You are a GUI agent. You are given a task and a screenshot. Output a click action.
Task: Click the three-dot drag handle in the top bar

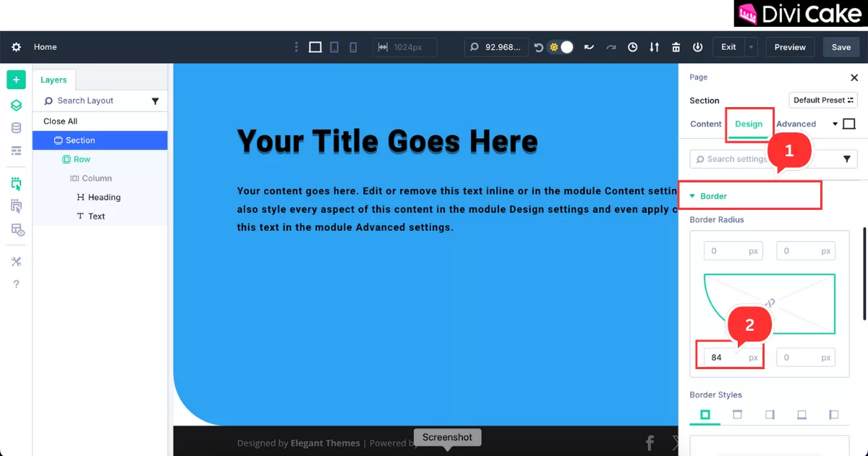pyautogui.click(x=296, y=47)
